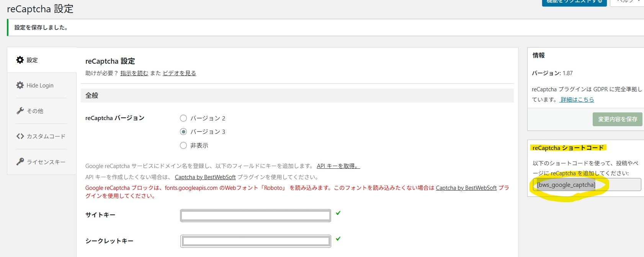Screen dimensions: 644x257
Task: Click the 変更内容を保存 button
Action: click(x=618, y=119)
